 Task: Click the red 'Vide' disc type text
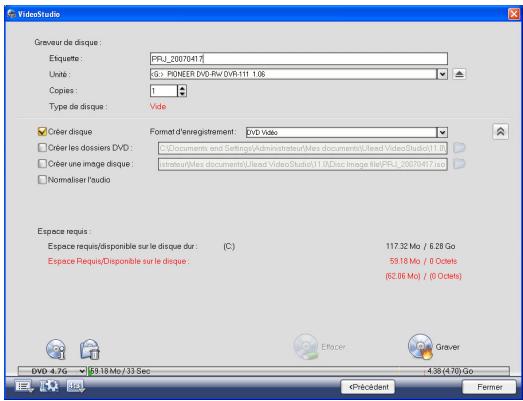158,106
